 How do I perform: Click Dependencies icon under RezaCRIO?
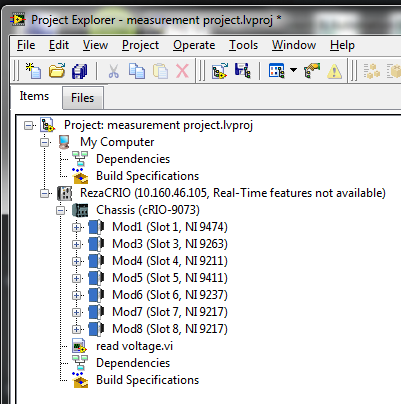coord(80,363)
